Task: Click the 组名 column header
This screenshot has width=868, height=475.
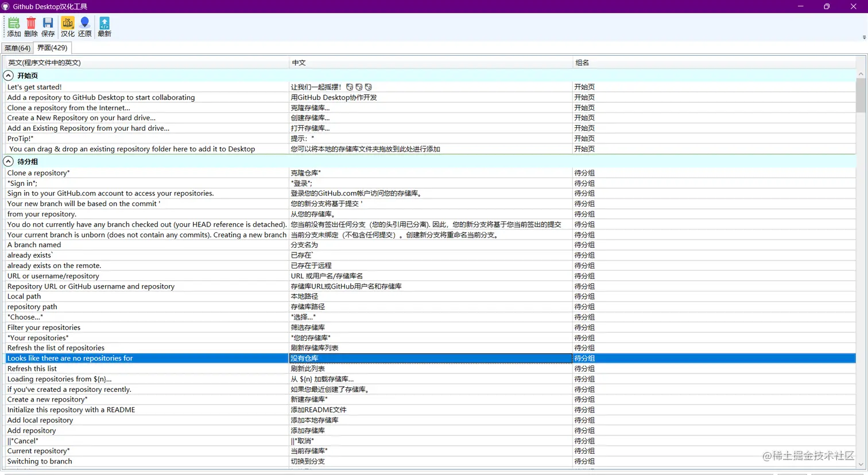Action: click(x=714, y=63)
